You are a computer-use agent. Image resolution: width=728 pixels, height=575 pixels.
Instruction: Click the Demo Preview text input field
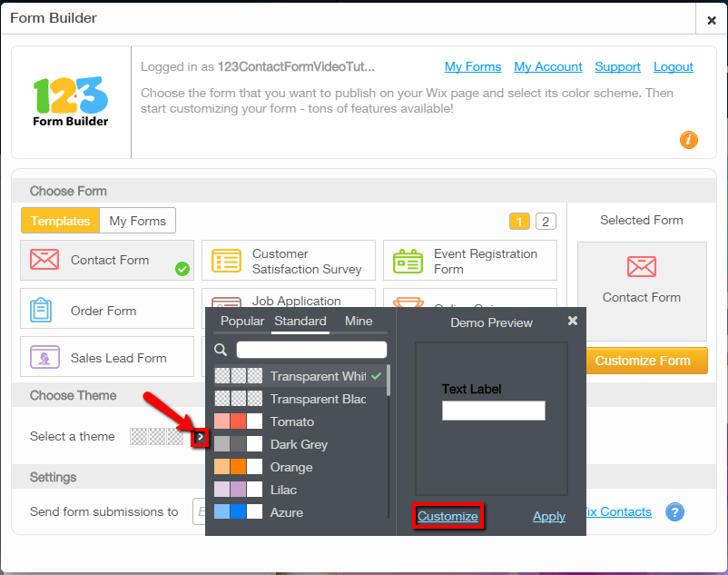click(494, 411)
